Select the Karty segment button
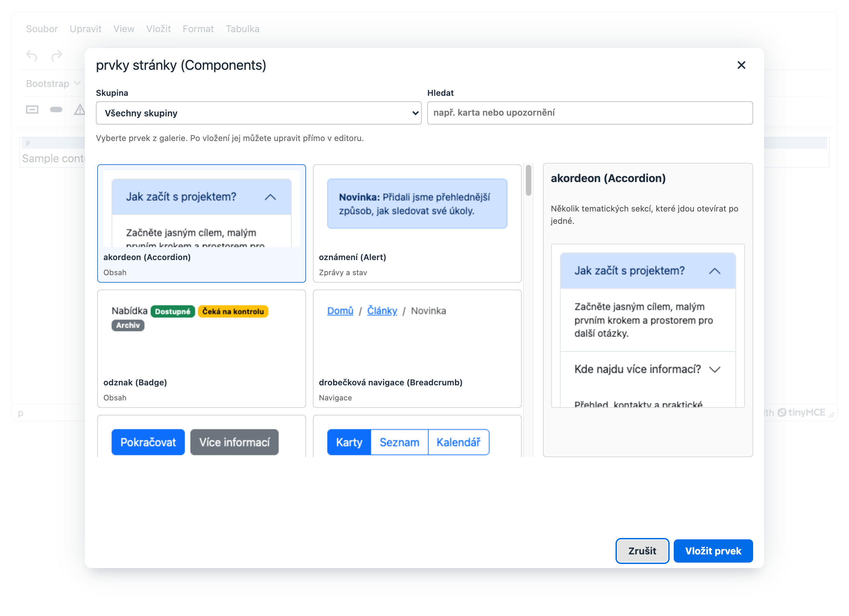Image resolution: width=849 pixels, height=616 pixels. click(349, 442)
